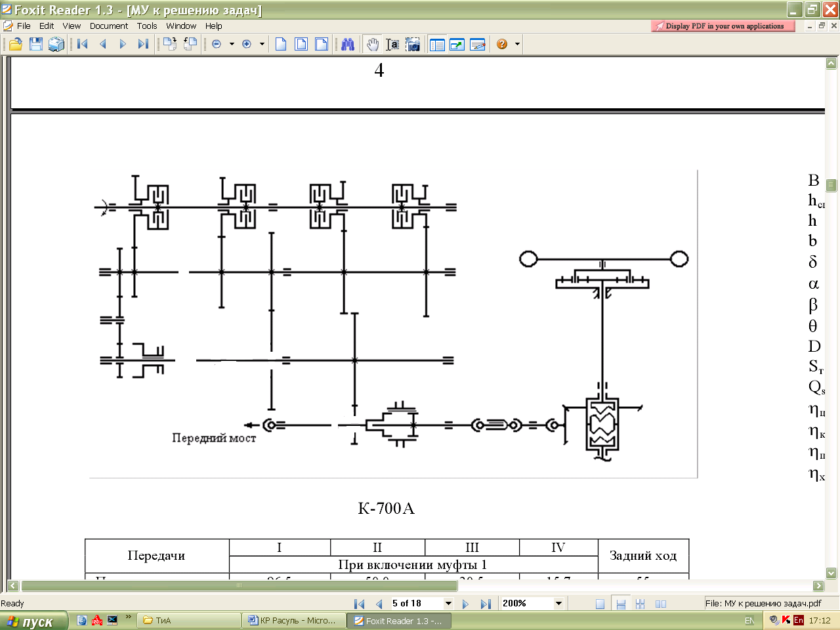This screenshot has height=630, width=840.
Task: Click horizontal scrollbar left arrow
Action: tap(13, 585)
